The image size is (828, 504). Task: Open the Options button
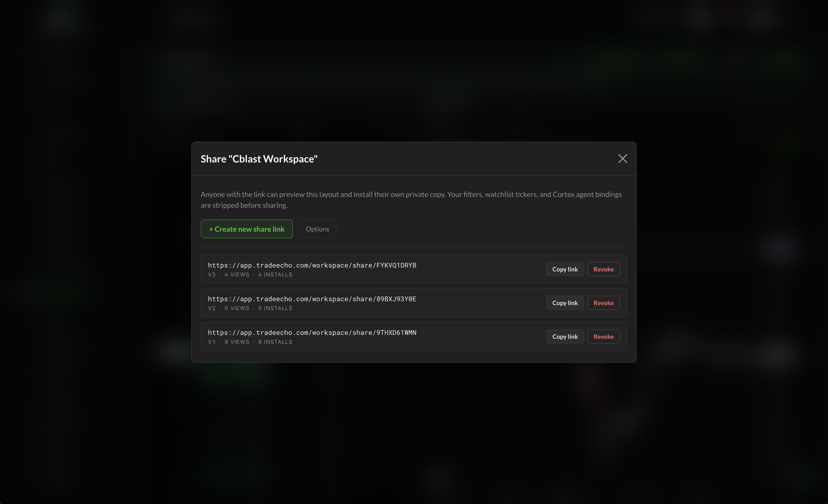[317, 229]
